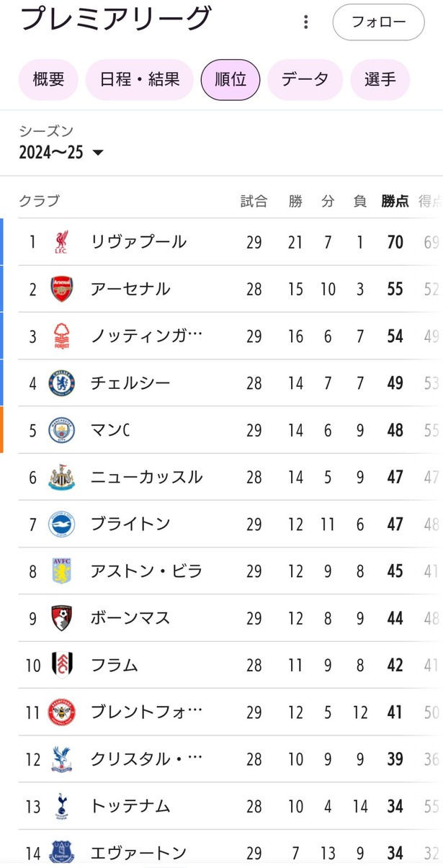Screen dimensions: 443x868
Task: Click the 勝点 column header
Action: coord(395,202)
